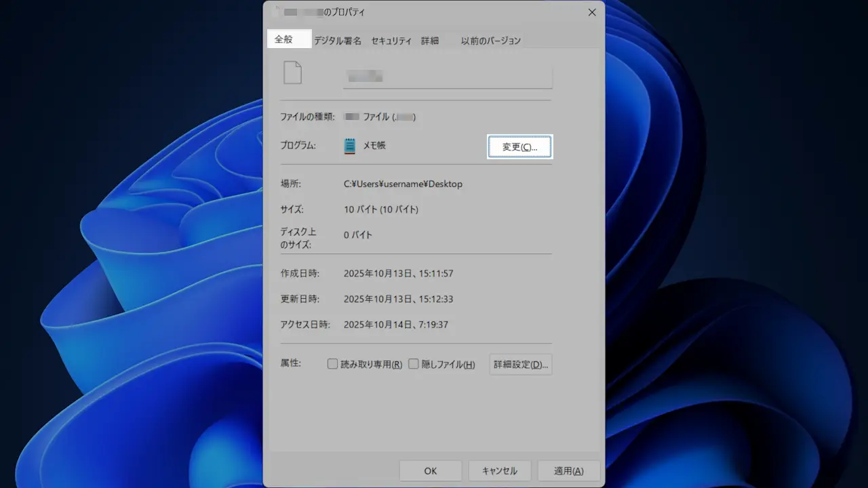868x488 pixels.
Task: Click the blank file icon at top
Action: [292, 73]
